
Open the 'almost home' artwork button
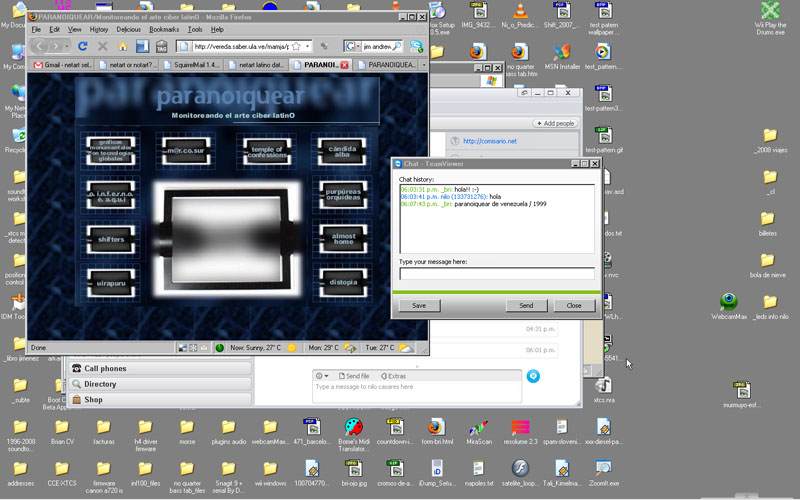[343, 238]
